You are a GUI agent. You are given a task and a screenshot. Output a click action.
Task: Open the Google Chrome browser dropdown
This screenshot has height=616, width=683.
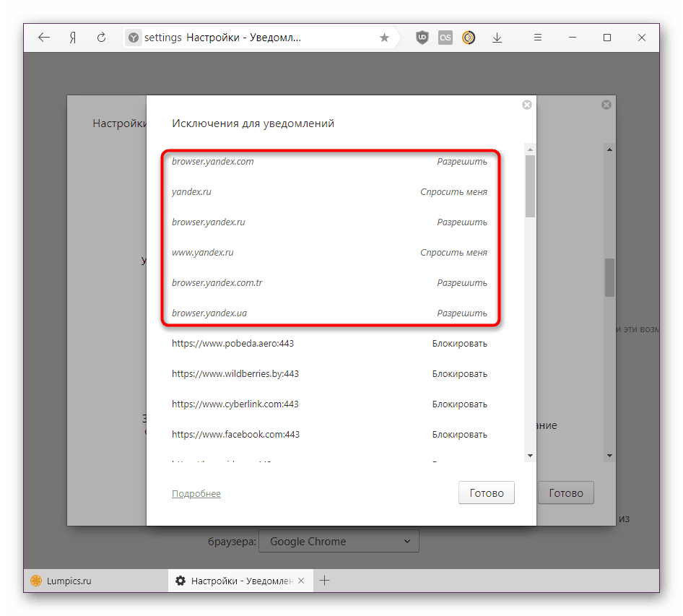[x=339, y=541]
